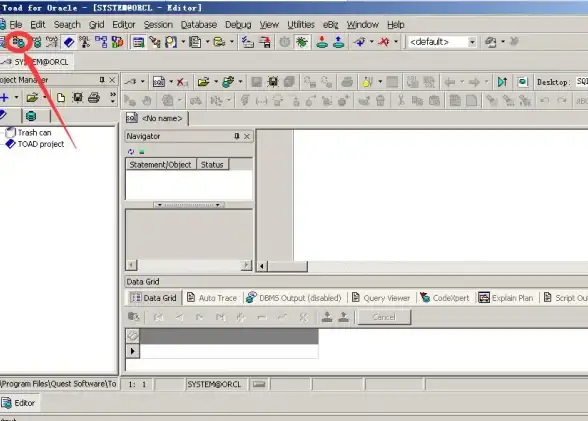The width and height of the screenshot is (588, 421).
Task: Switch to the Explain Plan tab
Action: click(x=506, y=298)
